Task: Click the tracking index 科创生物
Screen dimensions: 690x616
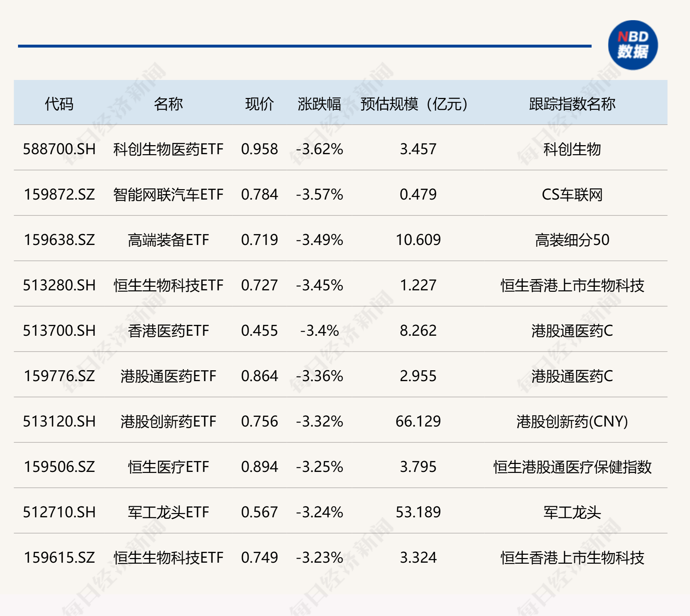Action: point(572,149)
